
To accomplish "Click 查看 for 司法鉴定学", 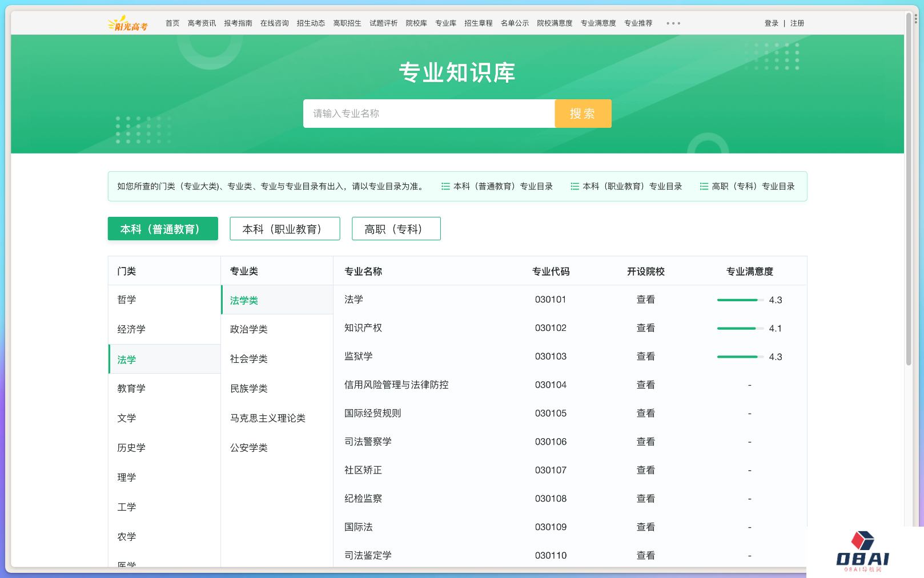I will (646, 556).
